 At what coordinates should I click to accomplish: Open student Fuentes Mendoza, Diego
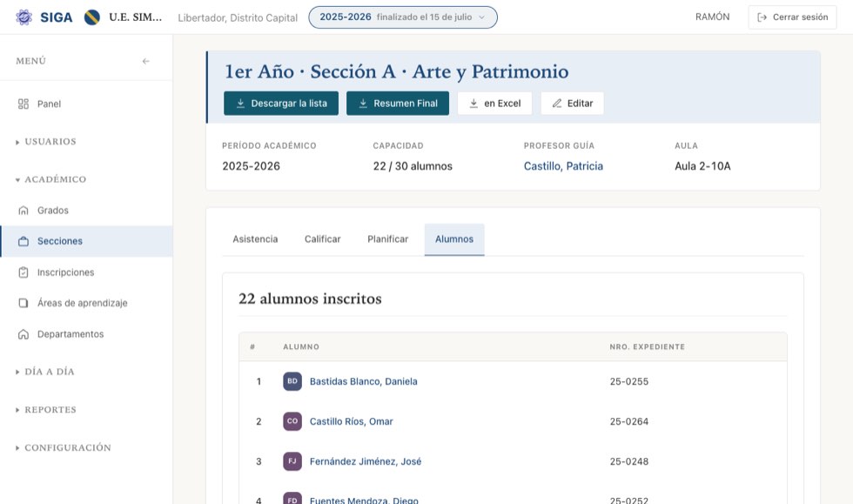364,501
